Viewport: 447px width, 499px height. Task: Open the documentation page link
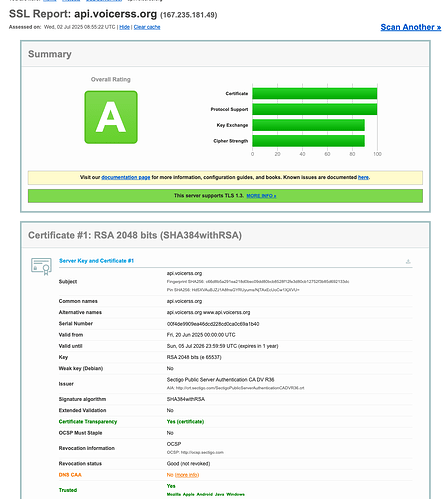pos(126,177)
